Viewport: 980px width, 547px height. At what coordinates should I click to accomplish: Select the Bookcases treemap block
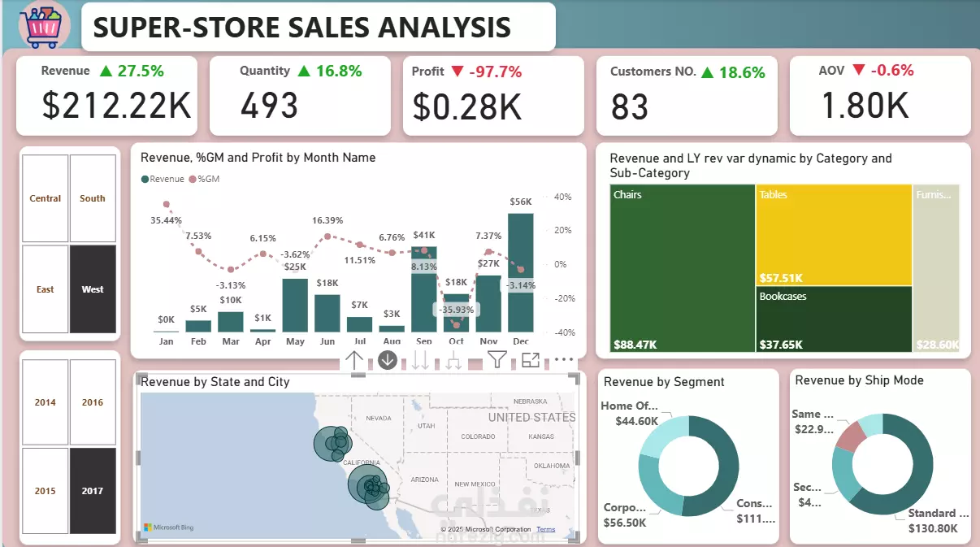[x=834, y=319]
